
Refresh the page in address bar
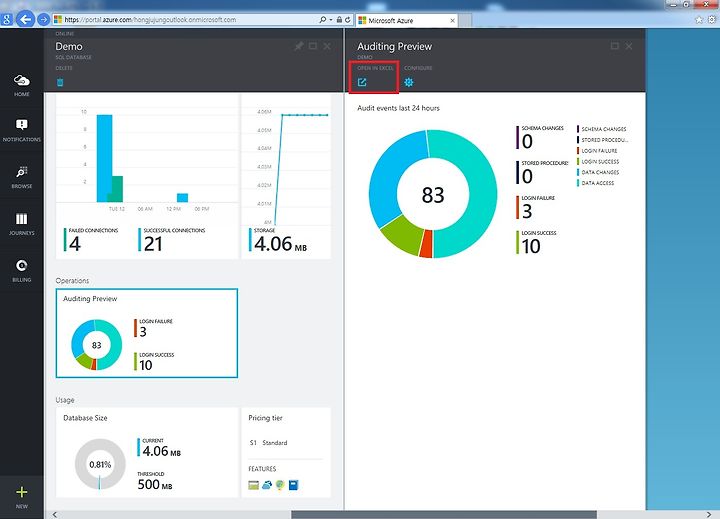(348, 20)
